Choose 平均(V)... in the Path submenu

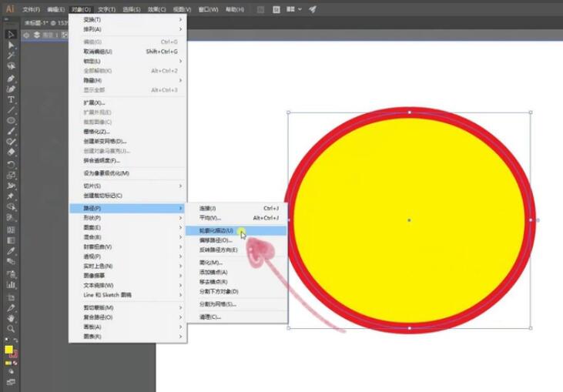click(x=236, y=218)
